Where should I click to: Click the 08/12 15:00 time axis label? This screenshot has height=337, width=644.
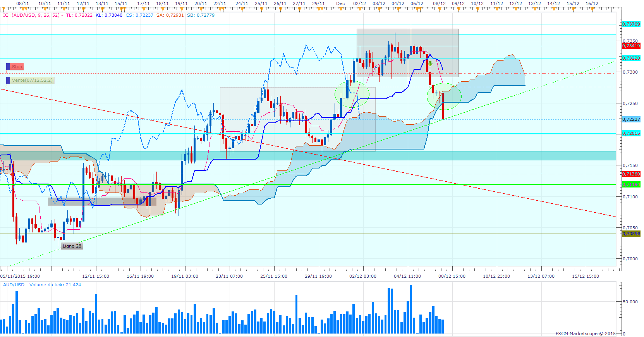(452, 276)
